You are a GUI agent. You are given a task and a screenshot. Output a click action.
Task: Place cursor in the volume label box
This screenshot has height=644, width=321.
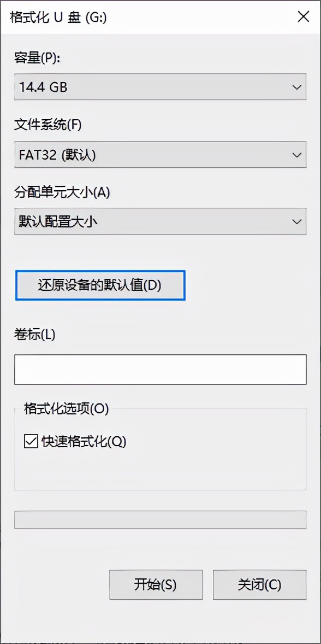(160, 370)
